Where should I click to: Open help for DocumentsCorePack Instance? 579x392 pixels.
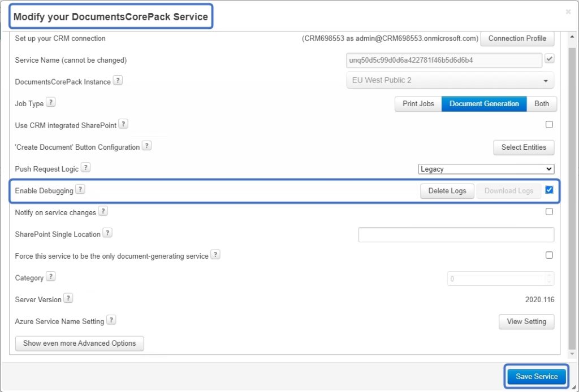[118, 80]
